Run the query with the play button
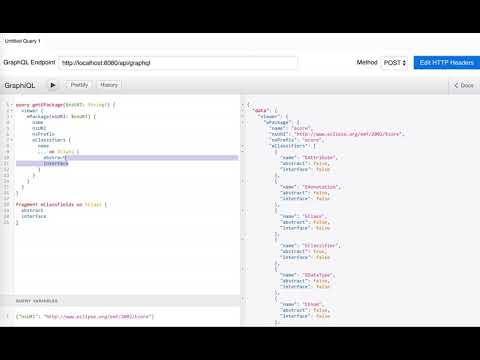Image resolution: width=480 pixels, height=360 pixels. [52, 85]
